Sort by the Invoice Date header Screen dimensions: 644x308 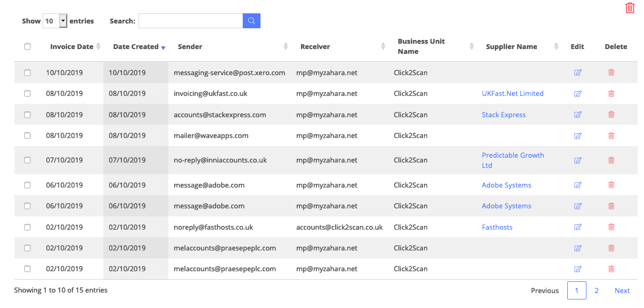[x=72, y=47]
